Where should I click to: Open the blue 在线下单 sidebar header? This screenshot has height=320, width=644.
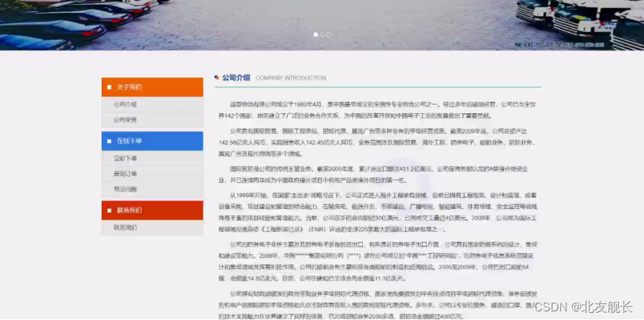152,141
